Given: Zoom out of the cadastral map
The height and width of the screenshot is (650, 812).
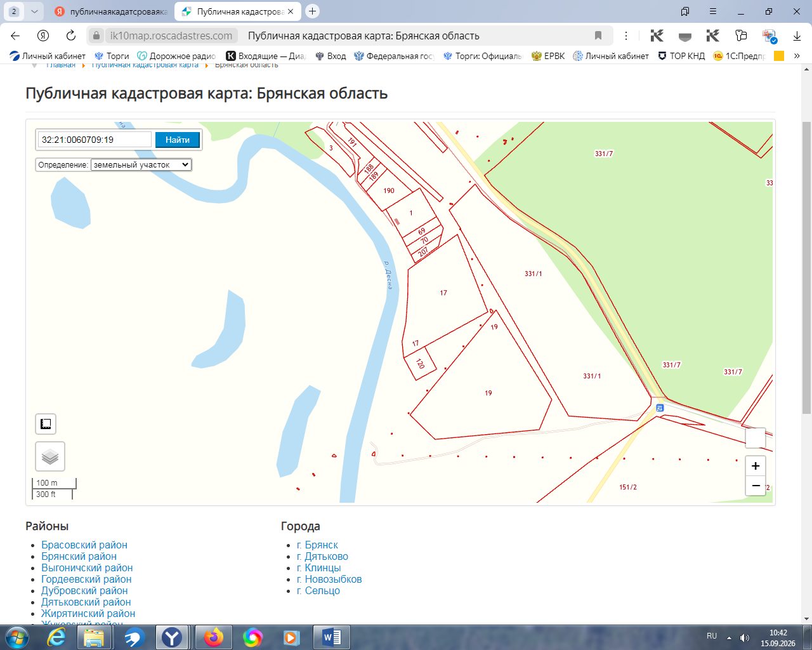Looking at the screenshot, I should coord(756,486).
